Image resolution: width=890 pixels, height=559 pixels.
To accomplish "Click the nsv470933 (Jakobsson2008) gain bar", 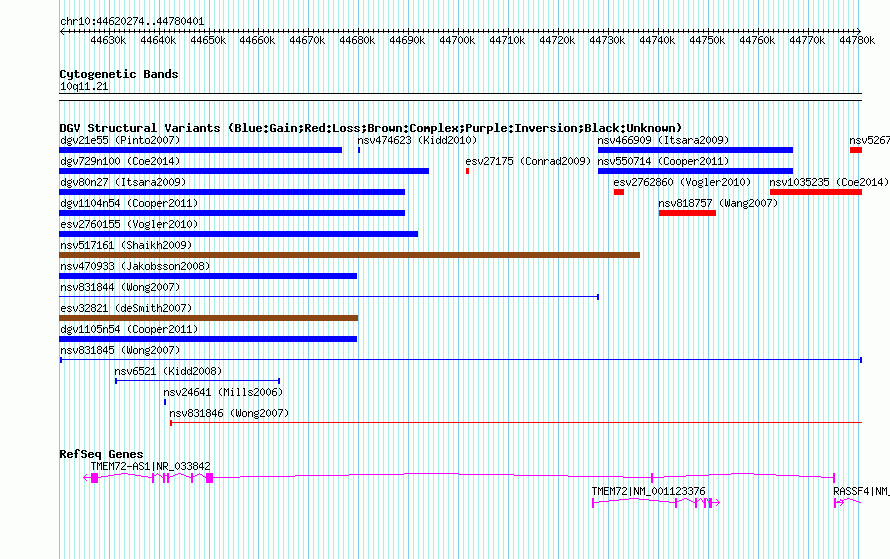I will pyautogui.click(x=208, y=276).
